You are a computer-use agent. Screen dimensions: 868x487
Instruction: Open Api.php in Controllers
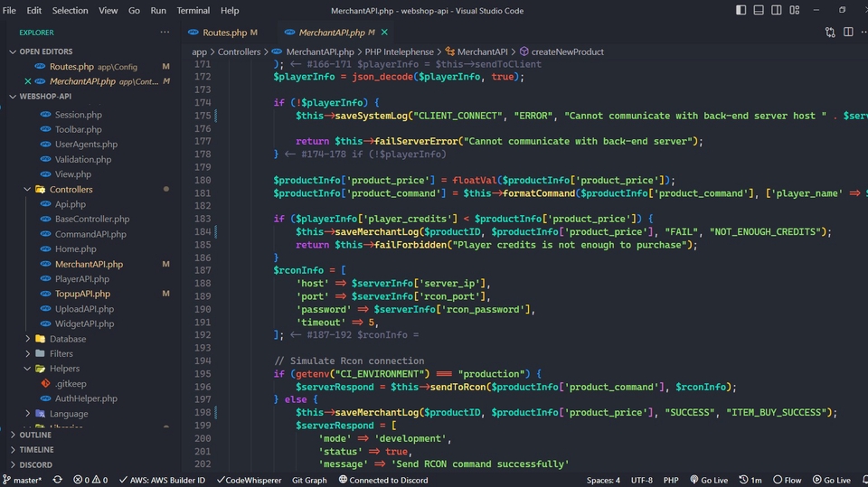71,204
